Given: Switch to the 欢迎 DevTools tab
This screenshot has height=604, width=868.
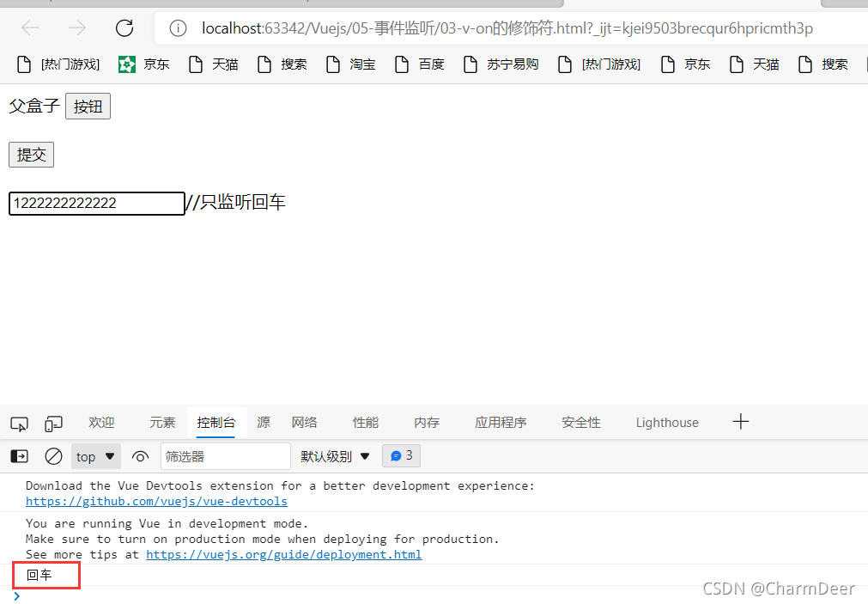Looking at the screenshot, I should pyautogui.click(x=101, y=422).
